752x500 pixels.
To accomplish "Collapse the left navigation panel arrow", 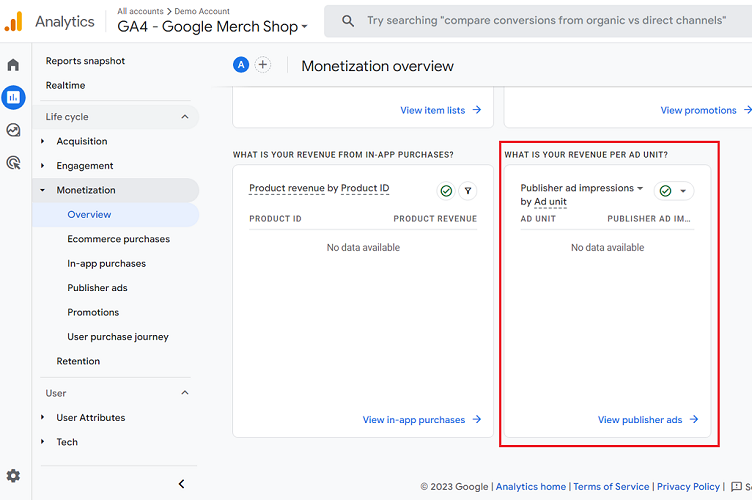I will tap(181, 484).
